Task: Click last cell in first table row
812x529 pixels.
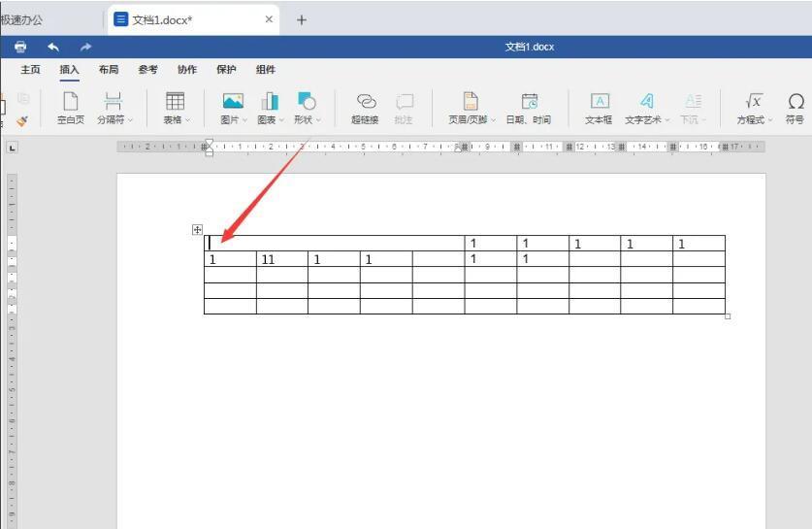Action: [x=699, y=244]
